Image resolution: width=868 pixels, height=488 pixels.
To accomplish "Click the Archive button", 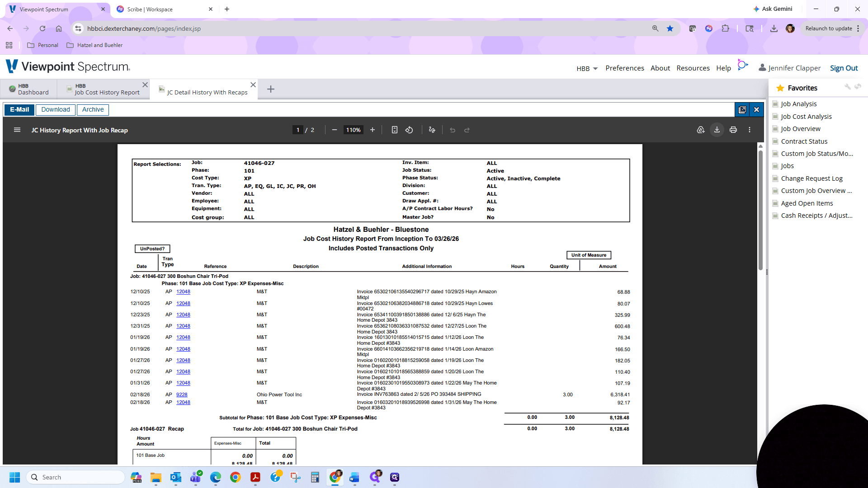I will click(93, 110).
